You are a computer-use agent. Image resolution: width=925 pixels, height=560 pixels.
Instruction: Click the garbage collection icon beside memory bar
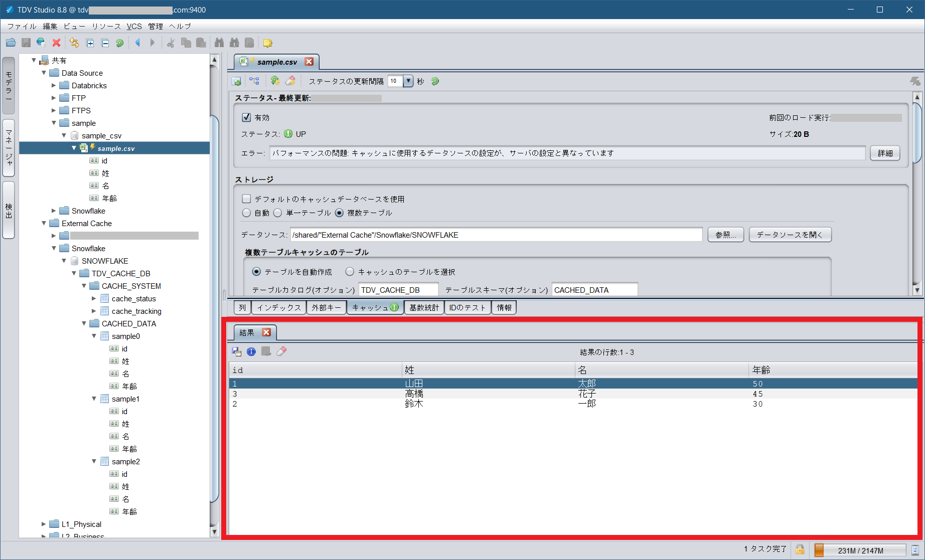click(915, 550)
